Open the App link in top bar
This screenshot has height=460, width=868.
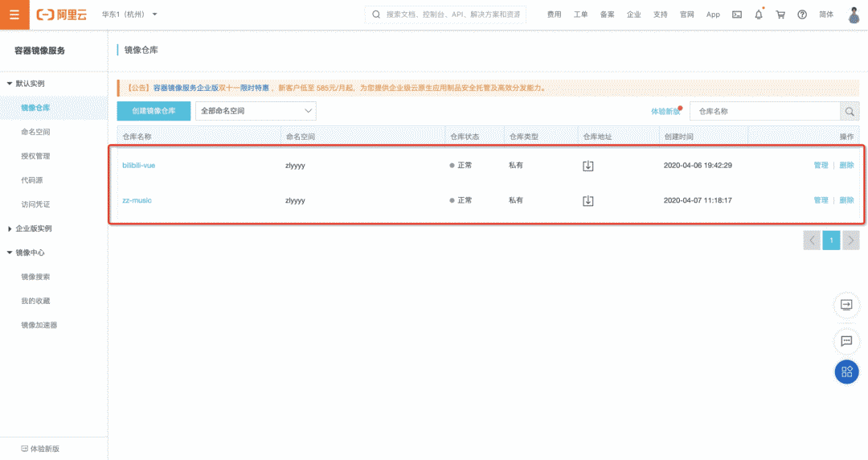pyautogui.click(x=713, y=14)
